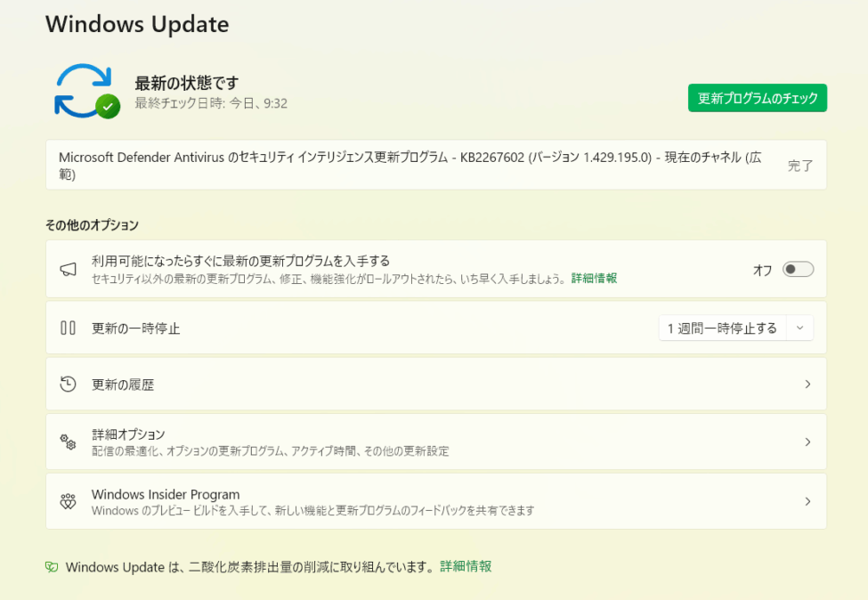Click the 配信の最適化 description under 詳細オプション

[270, 451]
